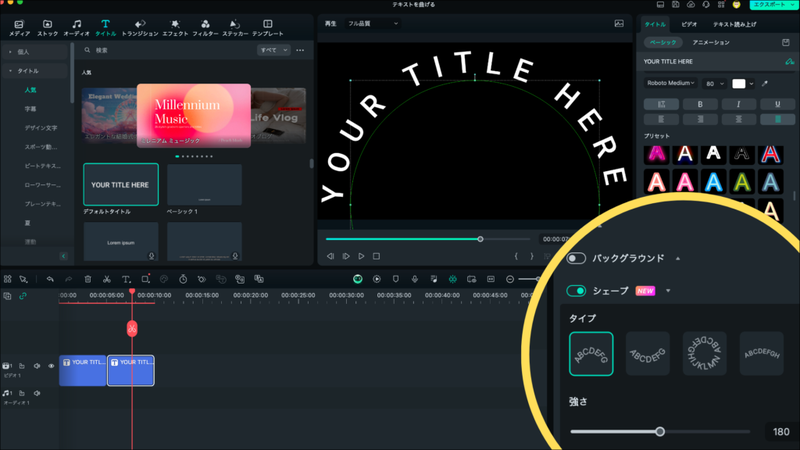Step to the previous frame in the preview
The image size is (800, 450).
click(330, 256)
